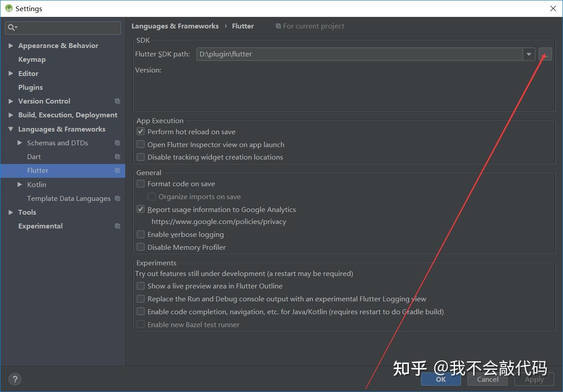The height and width of the screenshot is (392, 563).
Task: Open the Help icon at bottom left
Action: (x=15, y=379)
